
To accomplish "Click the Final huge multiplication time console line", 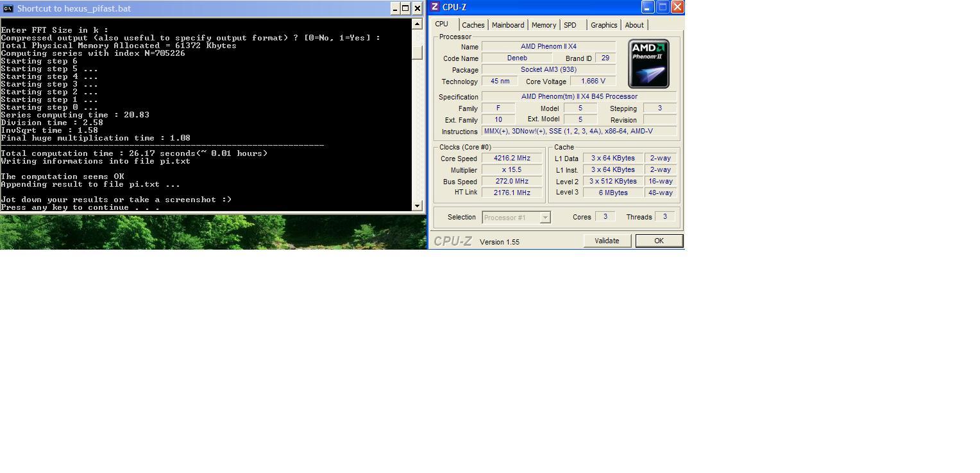I will (x=96, y=138).
